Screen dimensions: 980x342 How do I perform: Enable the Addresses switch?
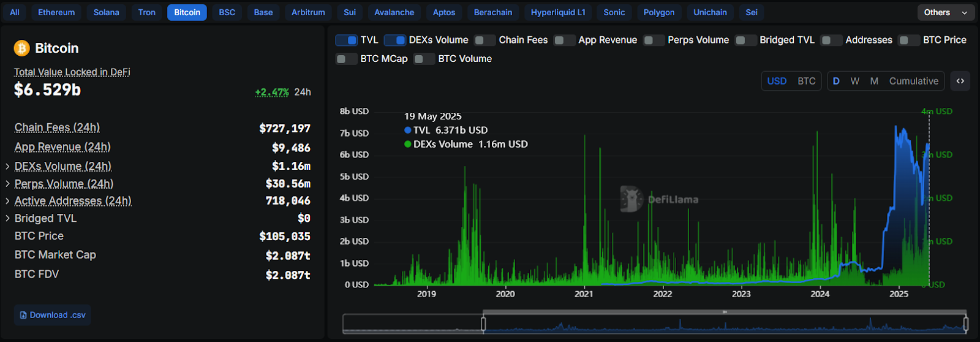pos(831,40)
